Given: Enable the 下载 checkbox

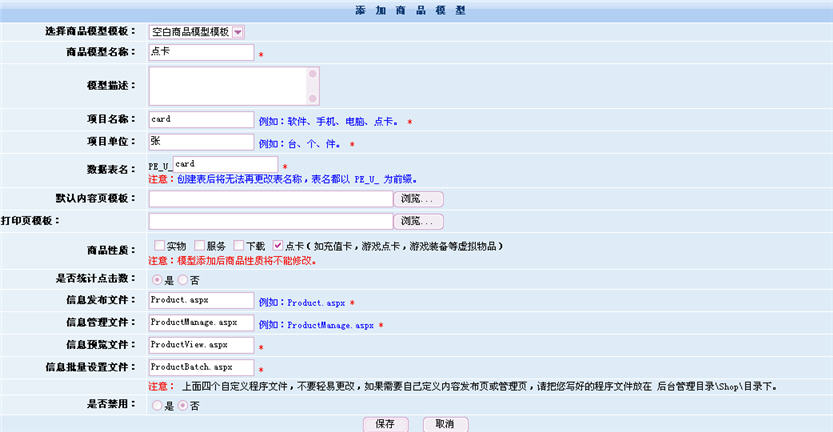Looking at the screenshot, I should point(239,245).
